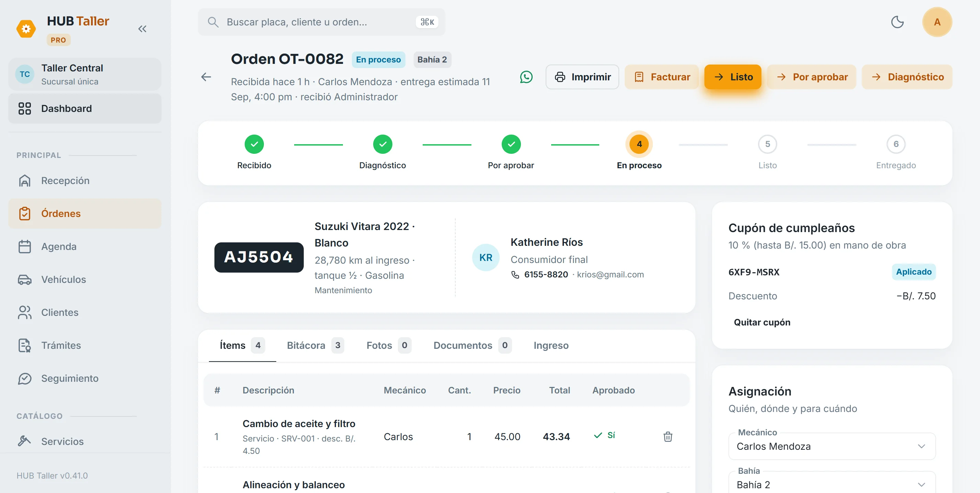Click the Total column header
The width and height of the screenshot is (980, 493).
[x=559, y=390]
